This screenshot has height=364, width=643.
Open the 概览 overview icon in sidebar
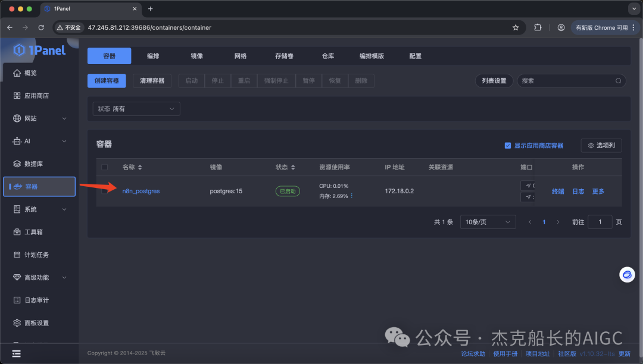pos(17,73)
